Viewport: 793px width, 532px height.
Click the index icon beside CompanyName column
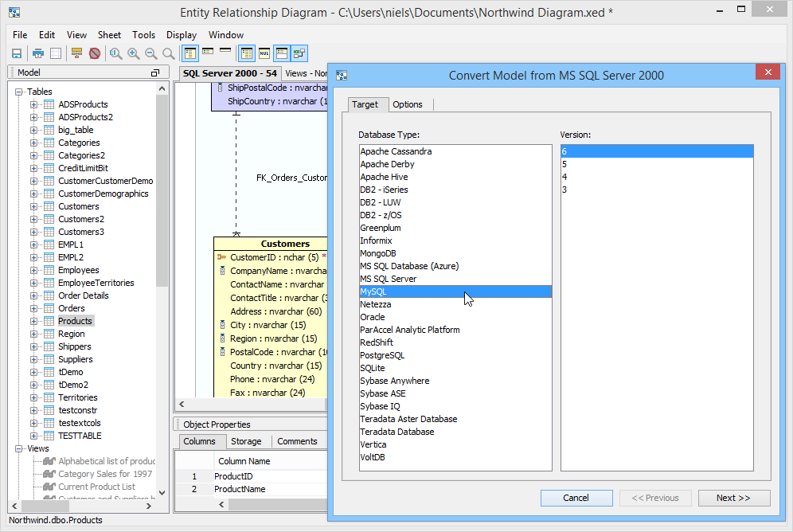tap(222, 271)
